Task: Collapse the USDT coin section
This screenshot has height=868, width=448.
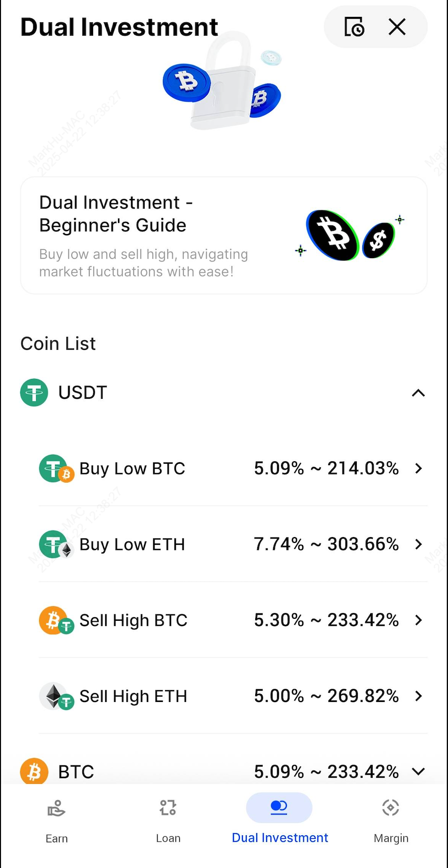Action: pos(418,393)
